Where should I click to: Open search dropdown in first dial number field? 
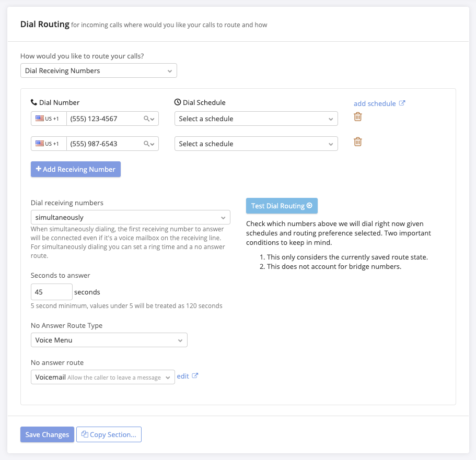[x=149, y=119]
